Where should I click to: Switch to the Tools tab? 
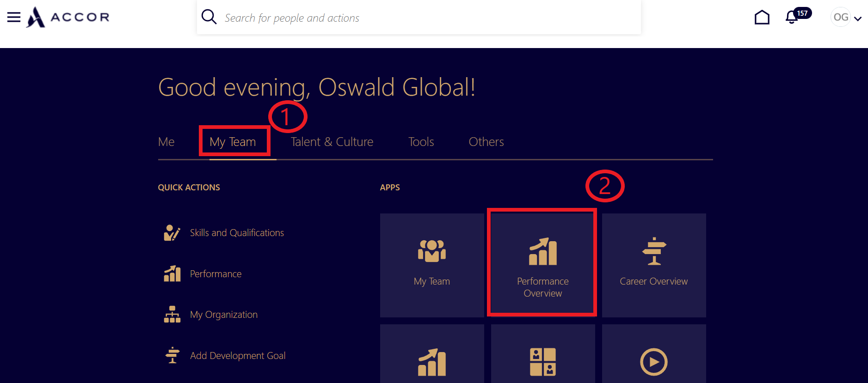[421, 142]
